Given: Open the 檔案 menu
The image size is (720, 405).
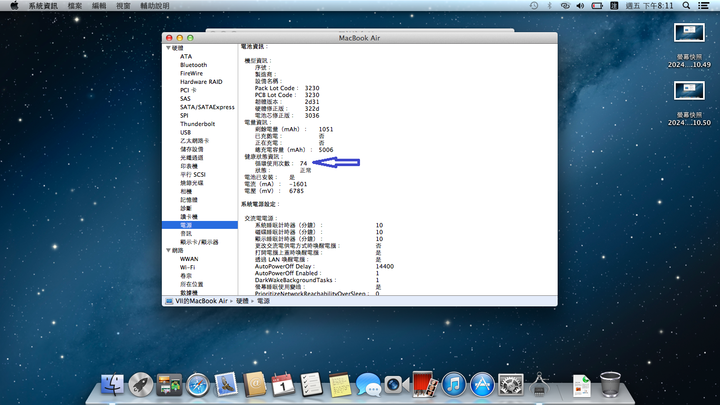Looking at the screenshot, I should (x=75, y=6).
